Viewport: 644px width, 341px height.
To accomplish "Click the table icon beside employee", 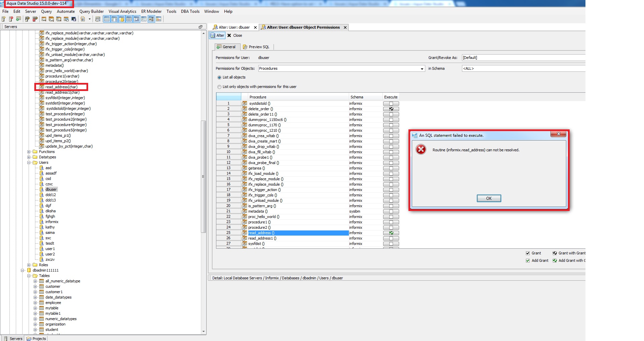I will pyautogui.click(x=42, y=303).
